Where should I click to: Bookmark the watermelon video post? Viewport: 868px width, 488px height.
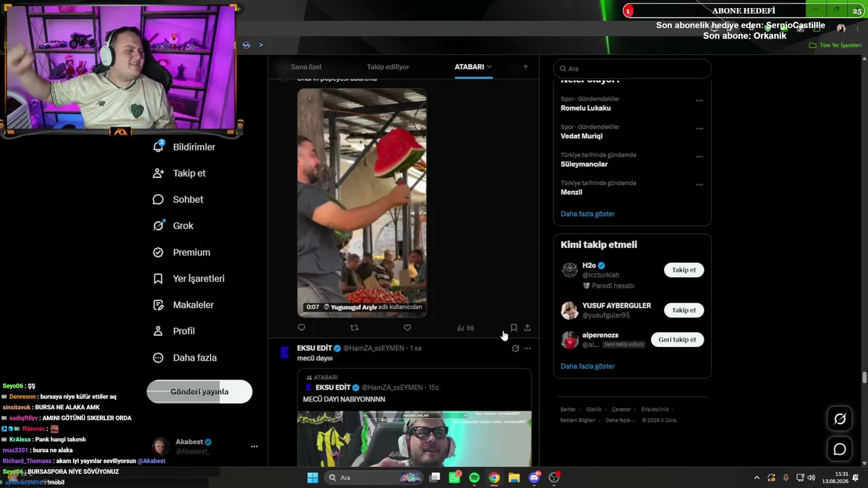[x=513, y=327]
